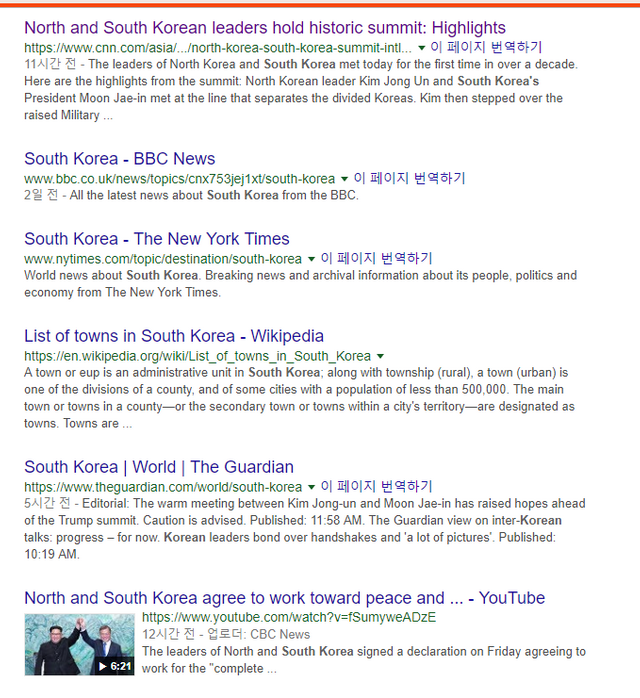Click snippet 'World news about South Korea. Breaking news'

coord(300,284)
